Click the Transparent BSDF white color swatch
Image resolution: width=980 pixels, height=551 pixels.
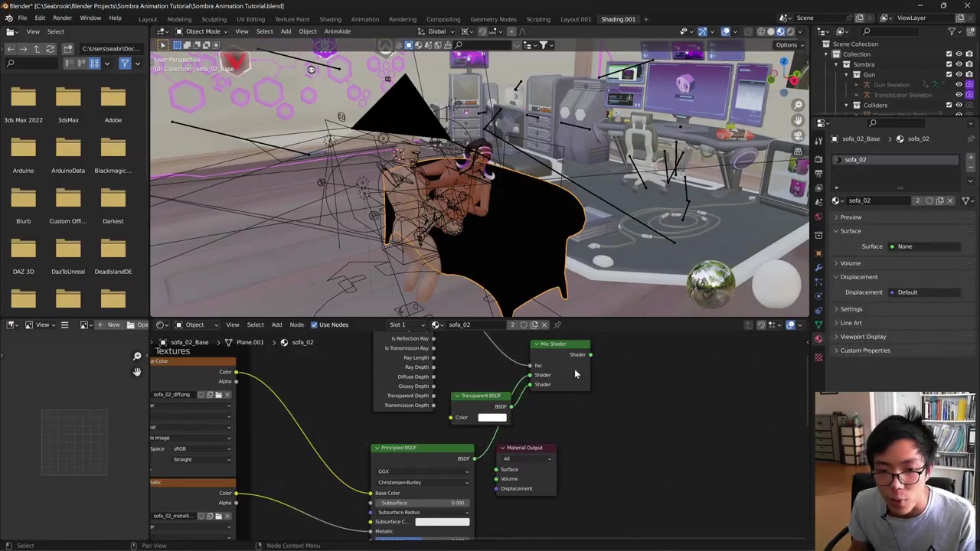(x=492, y=418)
